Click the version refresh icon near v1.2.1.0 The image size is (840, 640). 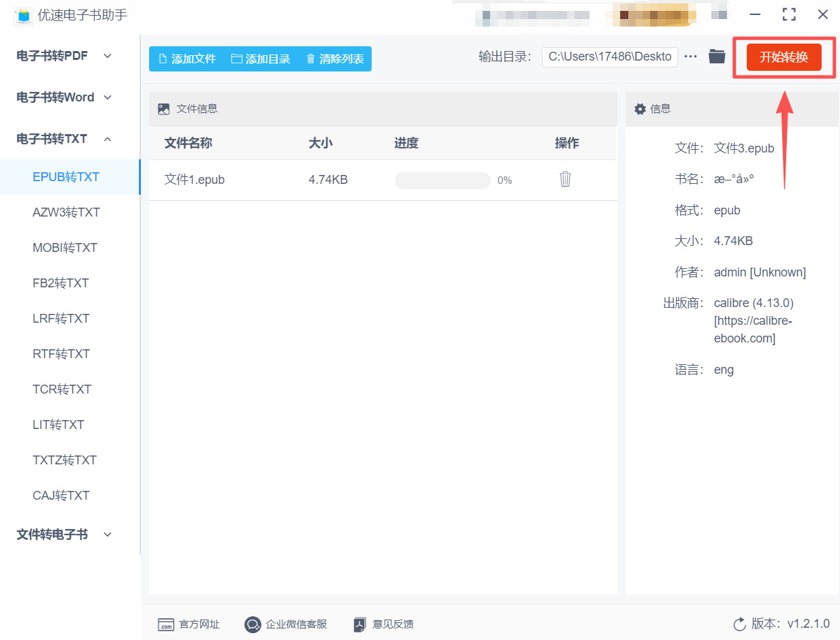(x=740, y=624)
